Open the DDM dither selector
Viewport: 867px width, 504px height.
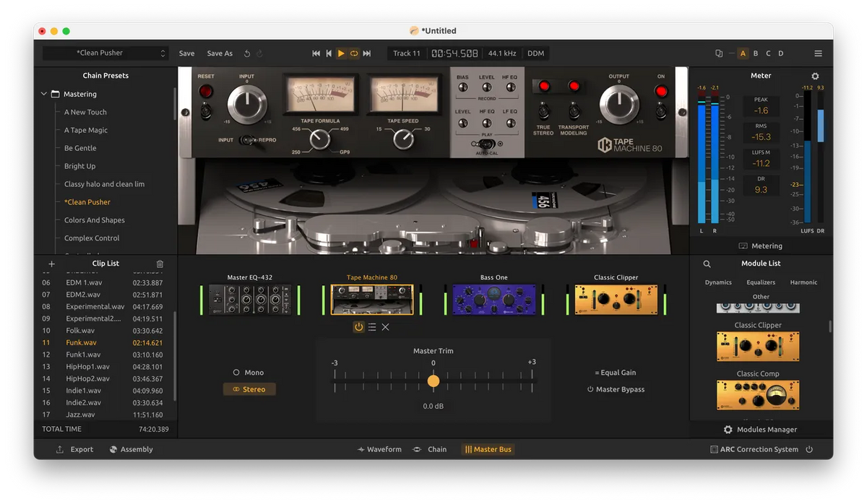[x=535, y=53]
